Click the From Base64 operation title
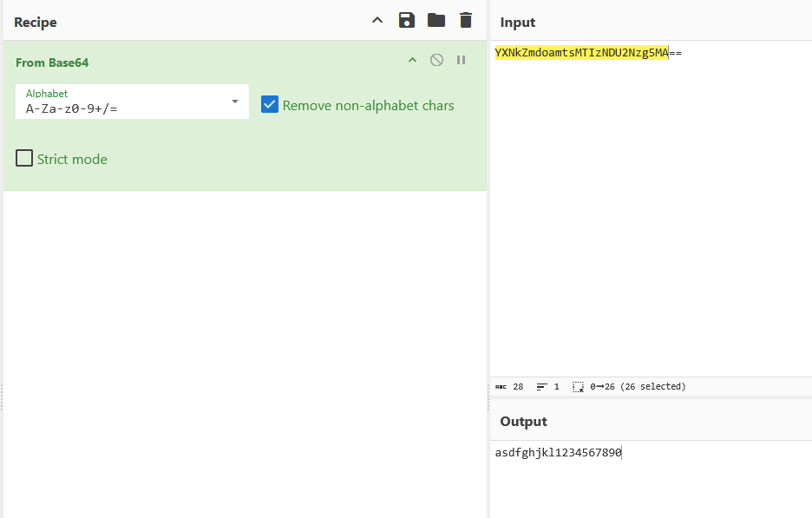Screen dimensions: 812x518 (52, 62)
